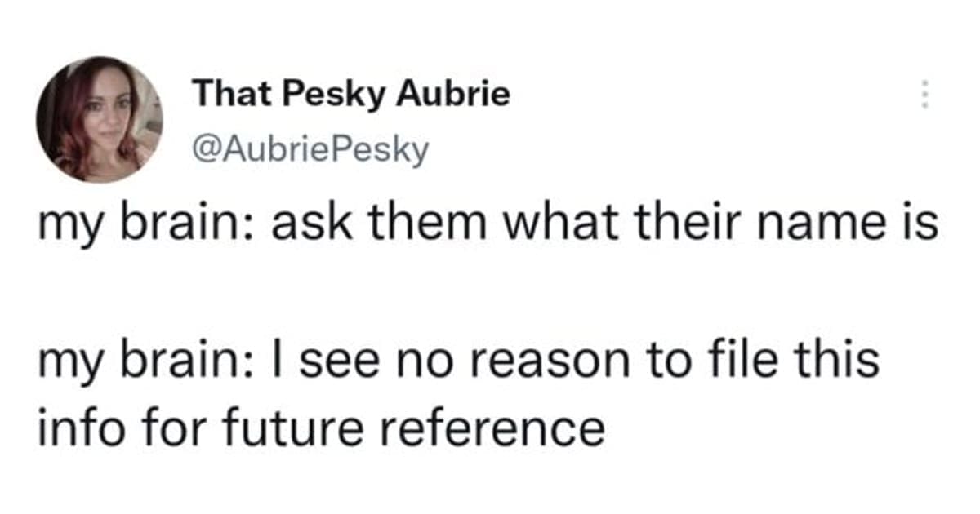Screen dimensions: 980x514
Task: Open the tweet's three-dot more options menu
Action: 924,95
